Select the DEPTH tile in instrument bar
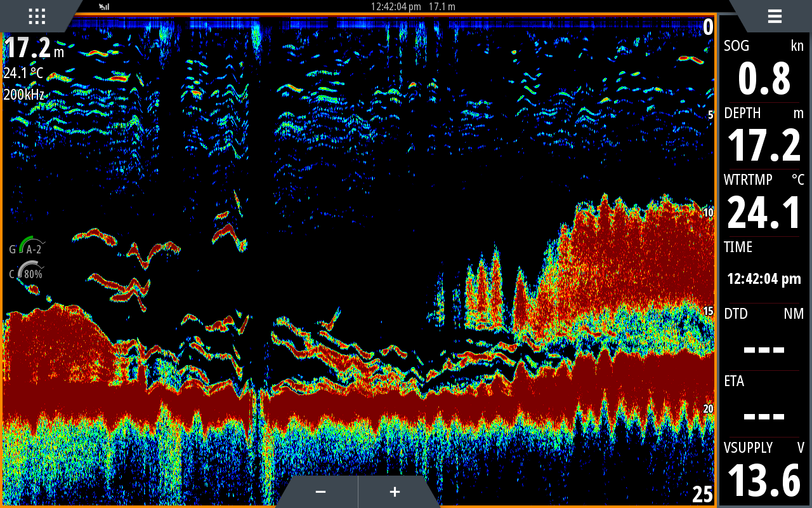The width and height of the screenshot is (812, 508). pos(764,136)
